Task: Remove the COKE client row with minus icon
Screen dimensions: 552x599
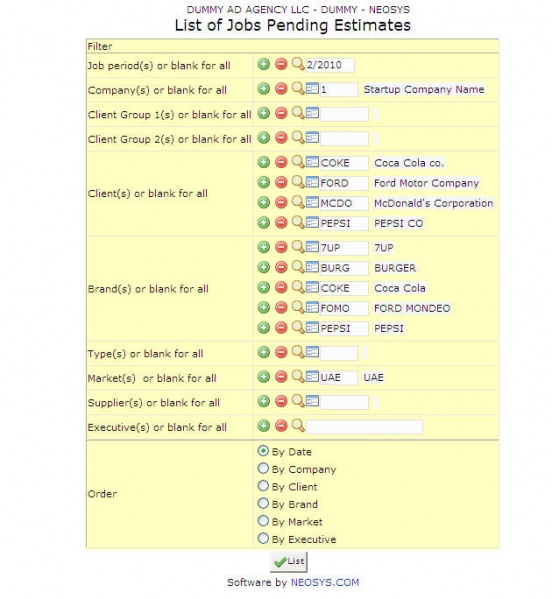Action: pyautogui.click(x=281, y=162)
